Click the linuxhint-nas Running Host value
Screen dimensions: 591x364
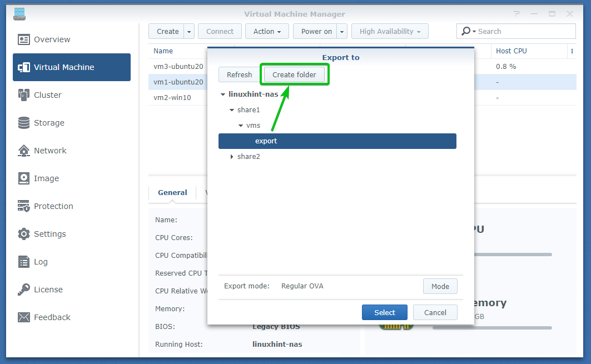(x=277, y=345)
